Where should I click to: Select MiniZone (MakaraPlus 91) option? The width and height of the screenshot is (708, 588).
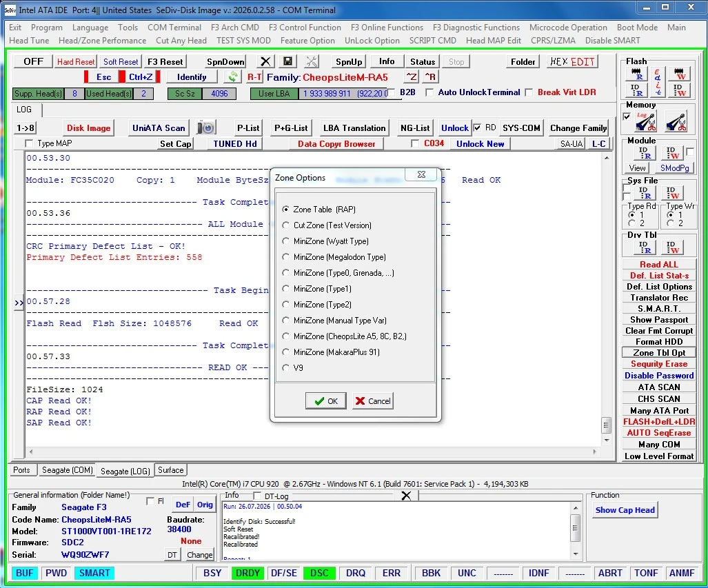pos(285,352)
